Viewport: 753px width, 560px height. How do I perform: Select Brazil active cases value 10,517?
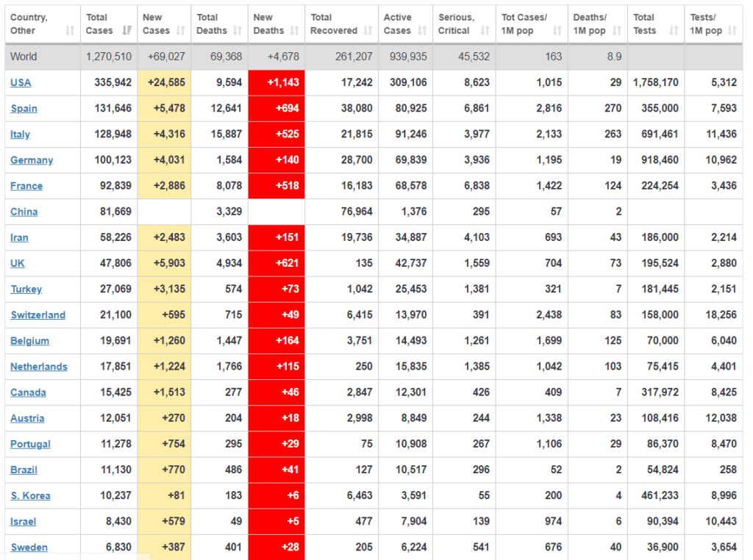point(411,470)
